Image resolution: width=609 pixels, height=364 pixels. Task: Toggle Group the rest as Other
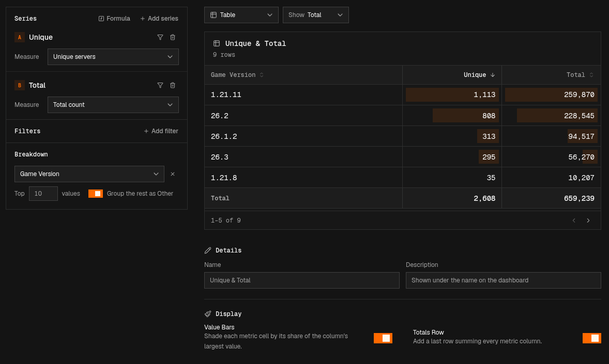pos(96,194)
